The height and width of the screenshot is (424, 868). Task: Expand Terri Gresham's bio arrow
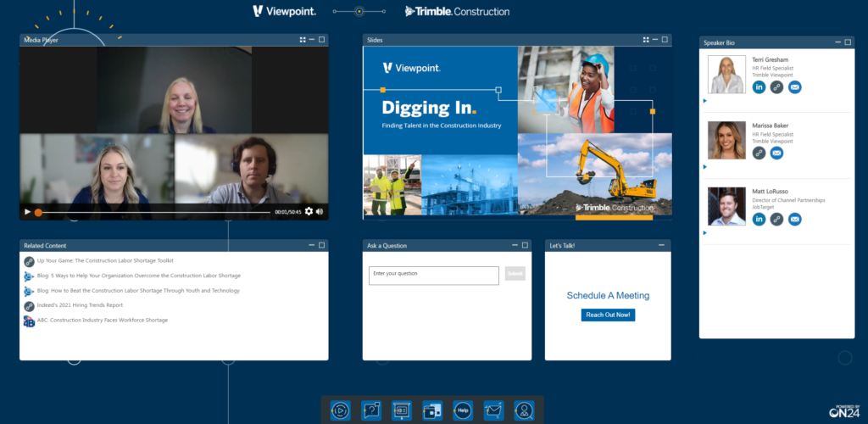pyautogui.click(x=704, y=101)
